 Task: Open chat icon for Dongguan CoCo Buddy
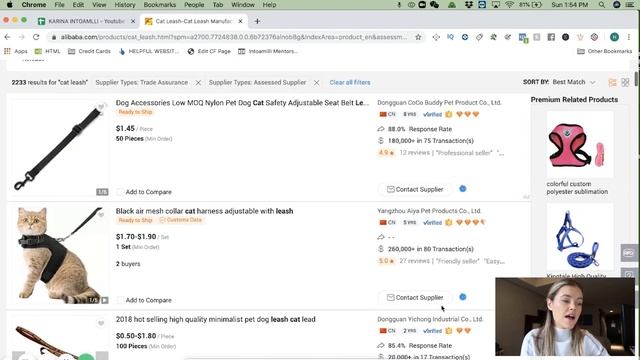point(462,189)
